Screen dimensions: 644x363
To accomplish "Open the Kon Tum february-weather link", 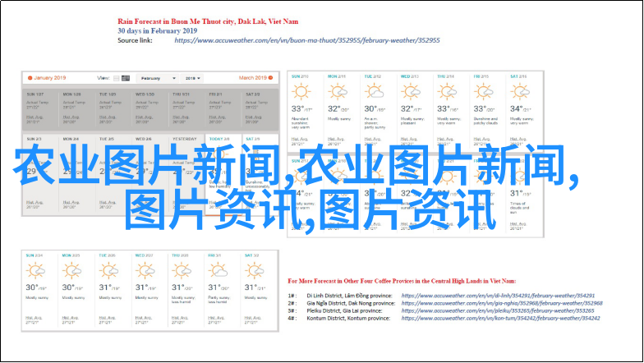I will point(501,318).
